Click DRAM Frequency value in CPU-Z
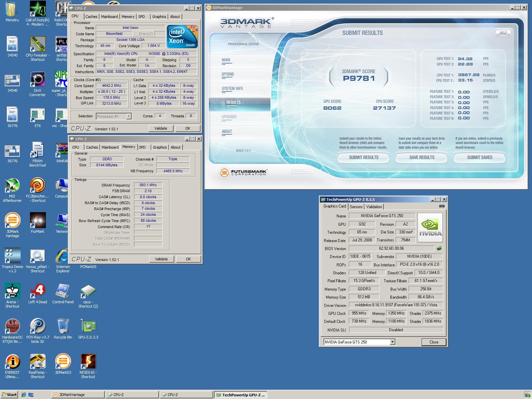This screenshot has width=532, height=399. (148, 185)
